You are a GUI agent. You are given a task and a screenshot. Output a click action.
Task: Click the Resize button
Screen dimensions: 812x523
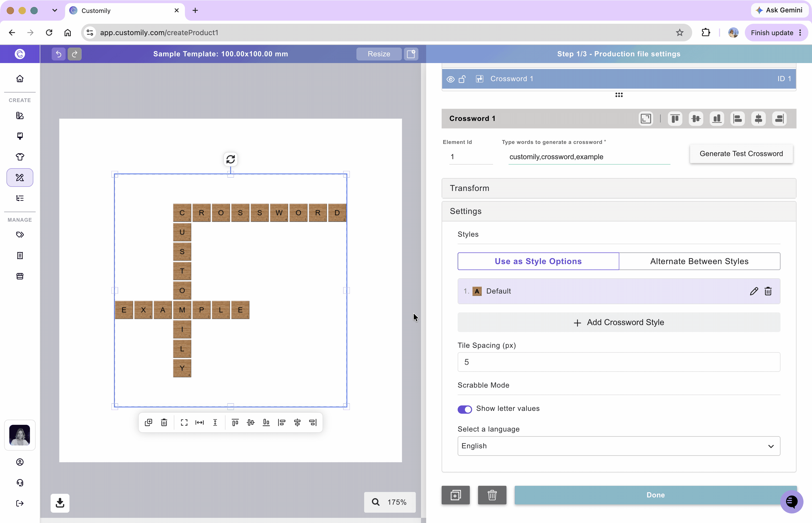pos(379,54)
